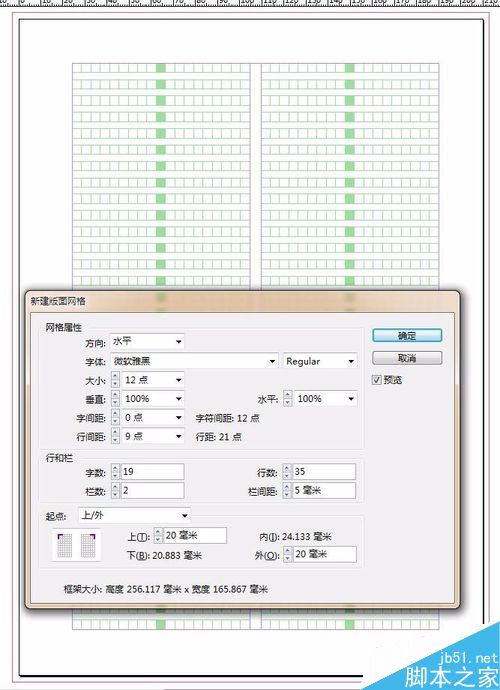Open the Regular font style dropdown
The image size is (500, 690).
coord(320,361)
